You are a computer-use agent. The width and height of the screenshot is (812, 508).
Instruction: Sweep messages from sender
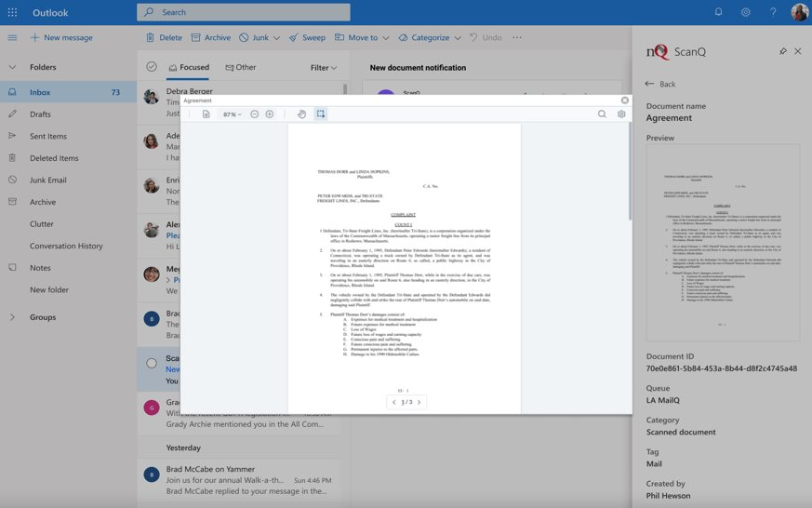coord(308,37)
